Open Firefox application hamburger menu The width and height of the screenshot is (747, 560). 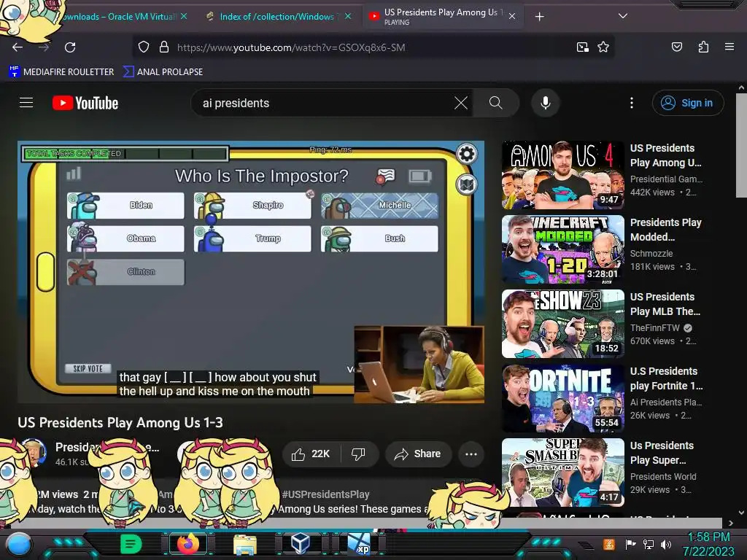coord(729,47)
